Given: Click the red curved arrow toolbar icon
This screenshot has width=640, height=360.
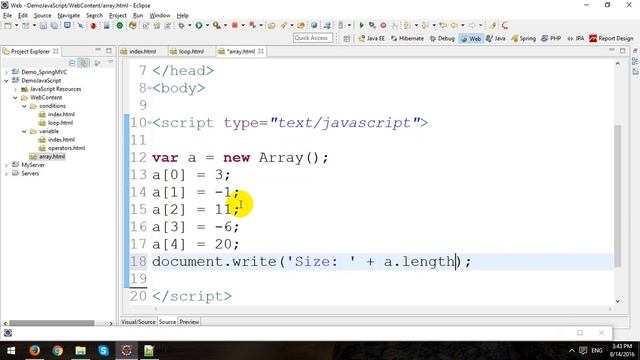Looking at the screenshot, I should [x=505, y=25].
